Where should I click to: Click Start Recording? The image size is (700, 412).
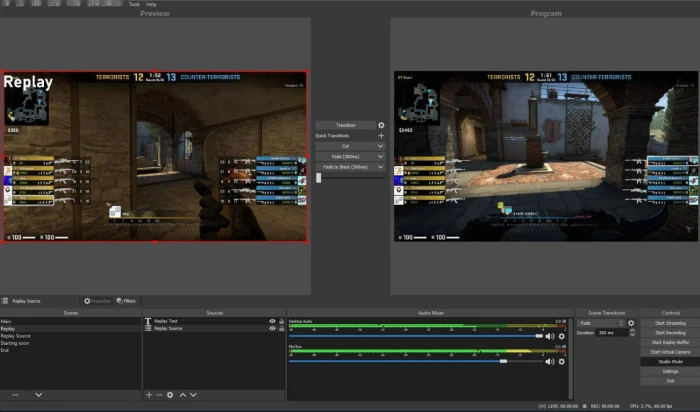click(x=670, y=333)
